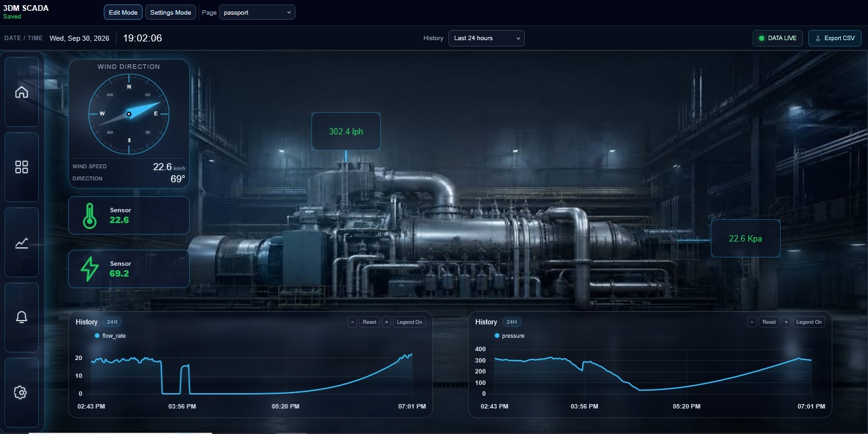This screenshot has width=868, height=434.
Task: Toggle Legend On for pressure chart
Action: (809, 322)
